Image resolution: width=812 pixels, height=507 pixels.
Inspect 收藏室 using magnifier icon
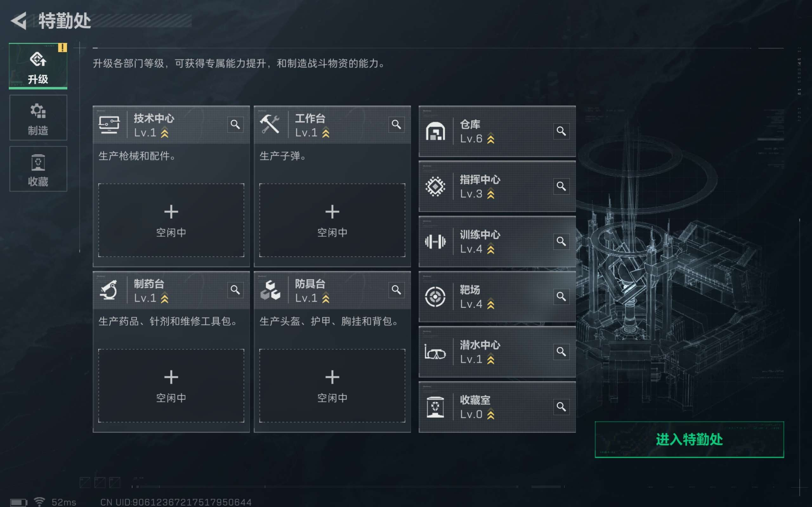point(561,407)
